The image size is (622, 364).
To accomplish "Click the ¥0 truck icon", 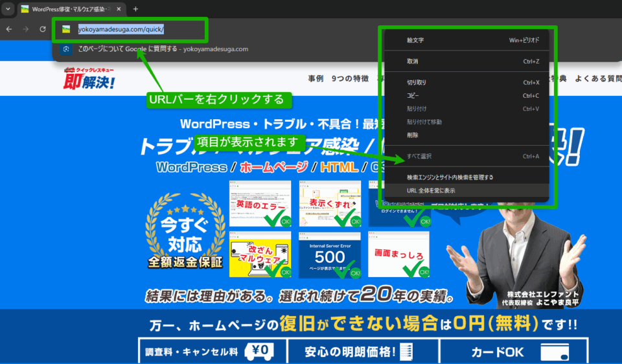I will pos(259,352).
